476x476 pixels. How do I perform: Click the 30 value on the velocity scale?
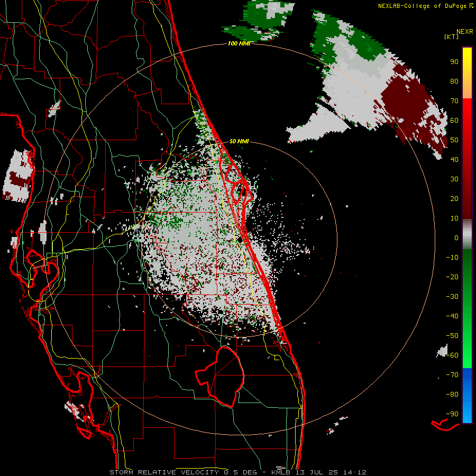point(454,179)
